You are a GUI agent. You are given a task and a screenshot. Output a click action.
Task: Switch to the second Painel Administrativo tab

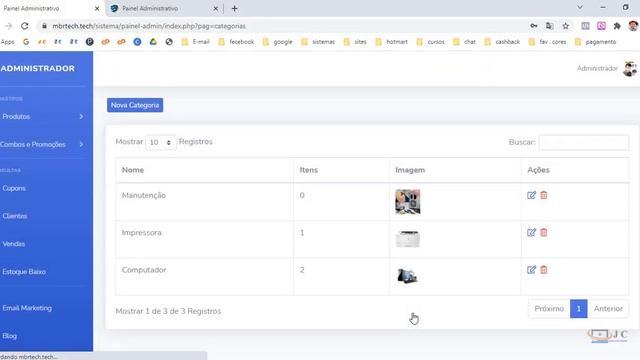(163, 8)
